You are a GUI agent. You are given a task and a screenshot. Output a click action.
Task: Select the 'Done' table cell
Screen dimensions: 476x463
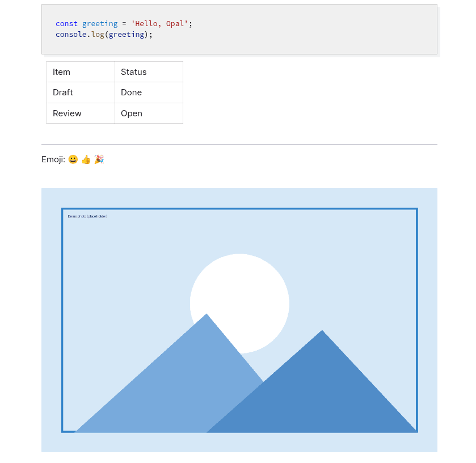(x=149, y=92)
